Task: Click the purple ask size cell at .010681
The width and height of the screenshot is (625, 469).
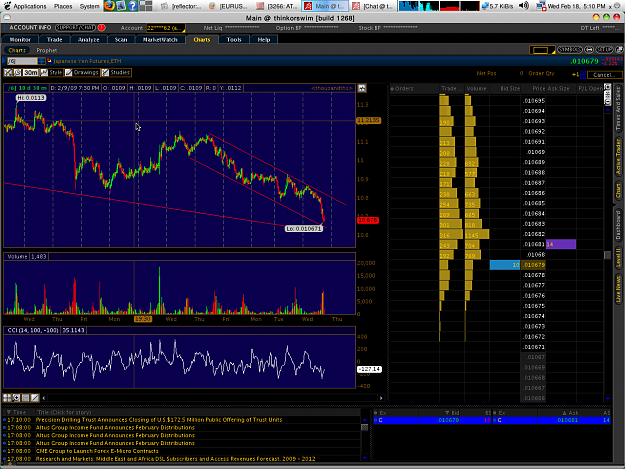Action: coord(560,244)
